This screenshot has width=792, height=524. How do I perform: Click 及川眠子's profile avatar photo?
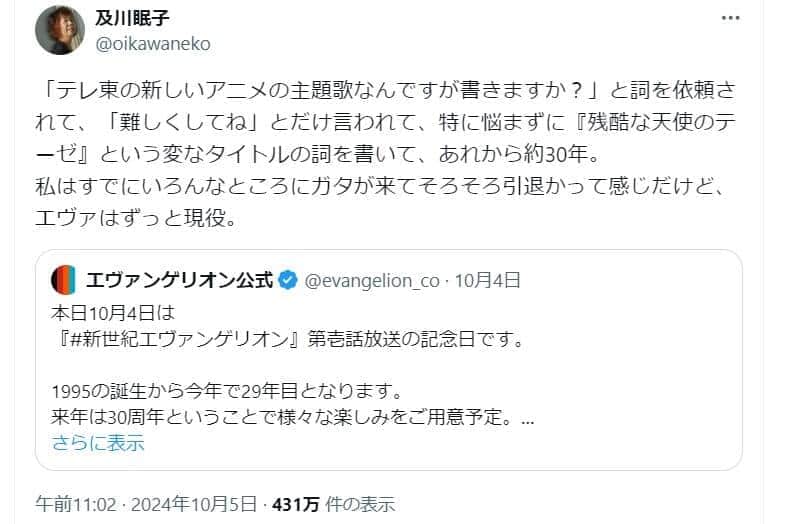[x=60, y=30]
